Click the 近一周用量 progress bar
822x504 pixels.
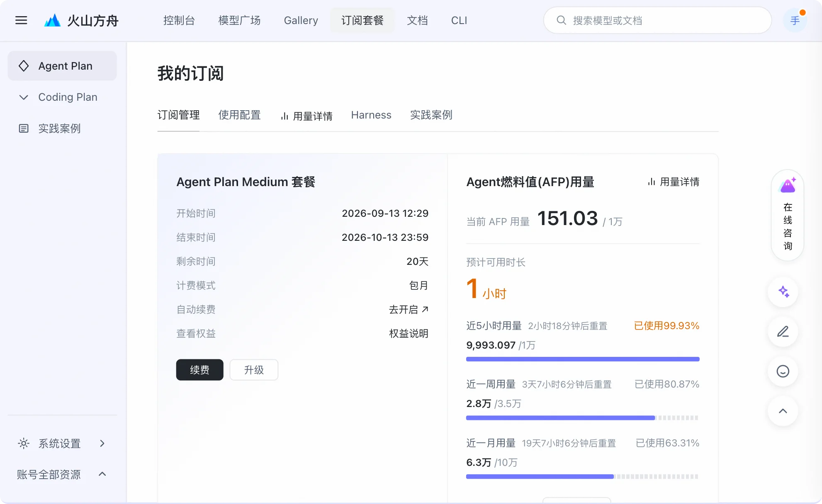pyautogui.click(x=583, y=418)
